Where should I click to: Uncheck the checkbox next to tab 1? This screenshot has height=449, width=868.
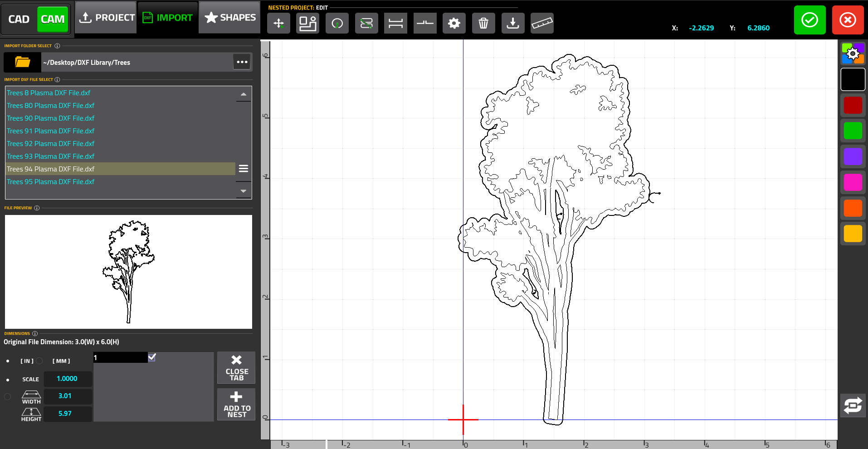152,357
